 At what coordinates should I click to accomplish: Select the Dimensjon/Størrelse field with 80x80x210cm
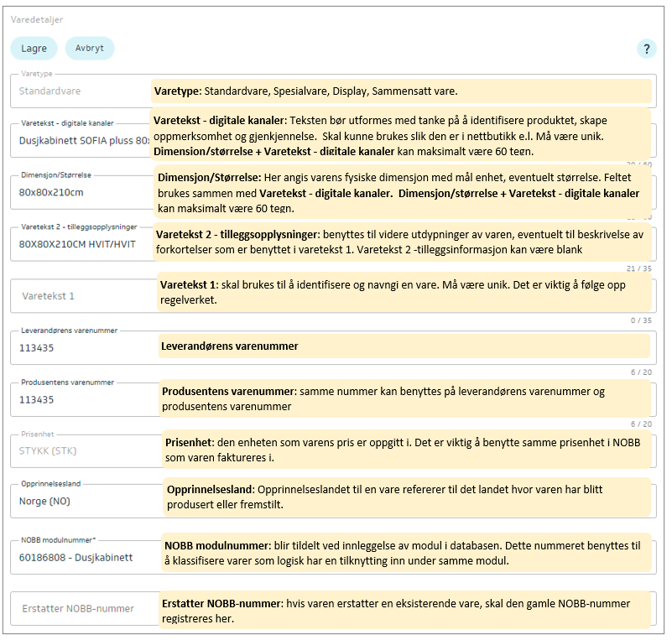pyautogui.click(x=80, y=192)
